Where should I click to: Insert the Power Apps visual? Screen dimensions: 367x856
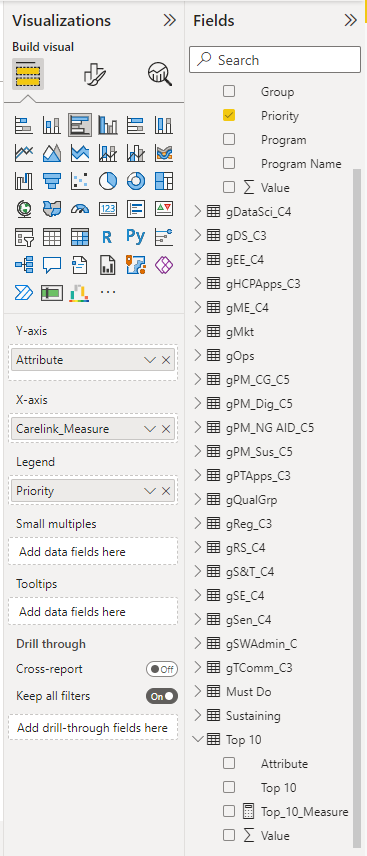pos(164,265)
